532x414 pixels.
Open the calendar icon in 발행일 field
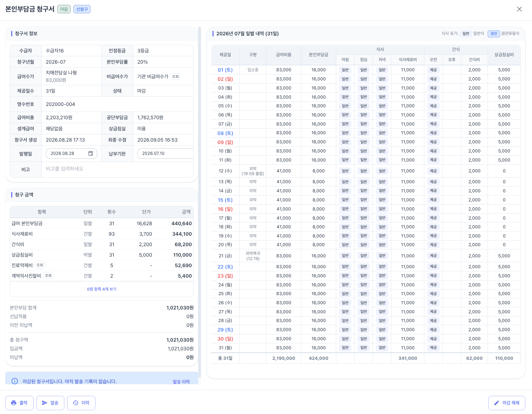coord(91,154)
